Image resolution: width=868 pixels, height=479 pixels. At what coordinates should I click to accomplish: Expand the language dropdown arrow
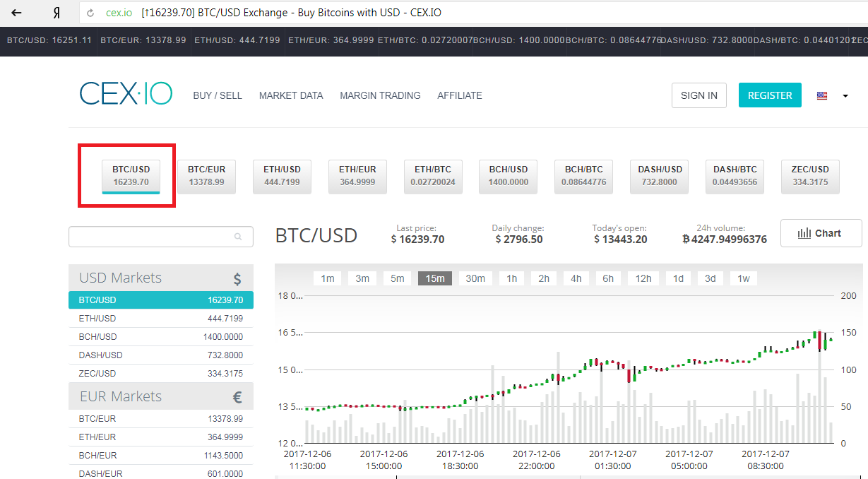(x=845, y=95)
